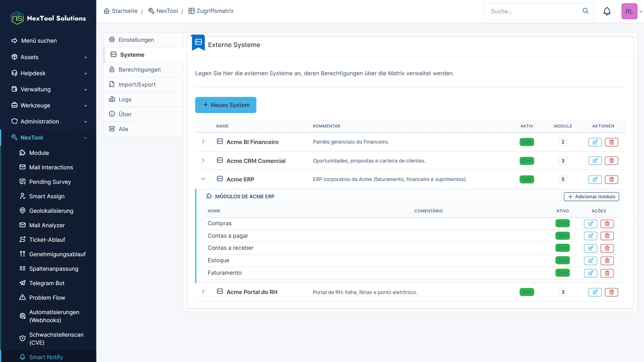Image resolution: width=644 pixels, height=362 pixels.
Task: Go to NexTool breadcrumb
Action: click(163, 11)
